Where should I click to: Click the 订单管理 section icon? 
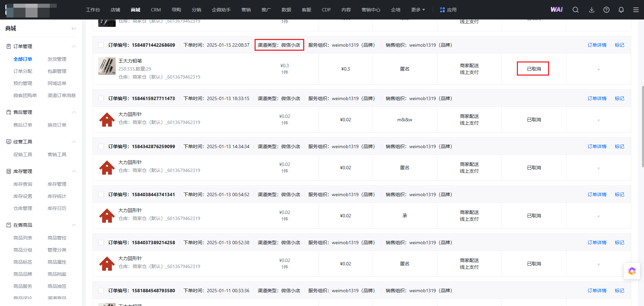point(9,46)
